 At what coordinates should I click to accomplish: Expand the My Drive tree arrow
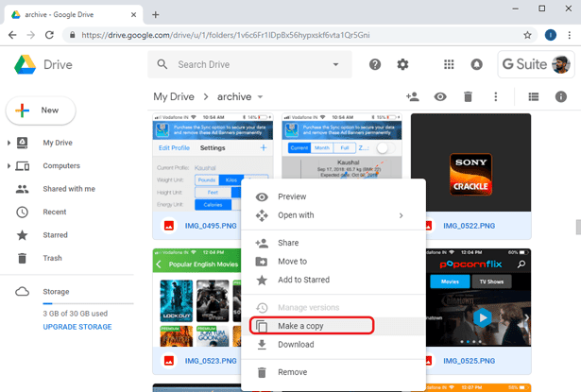(9, 143)
